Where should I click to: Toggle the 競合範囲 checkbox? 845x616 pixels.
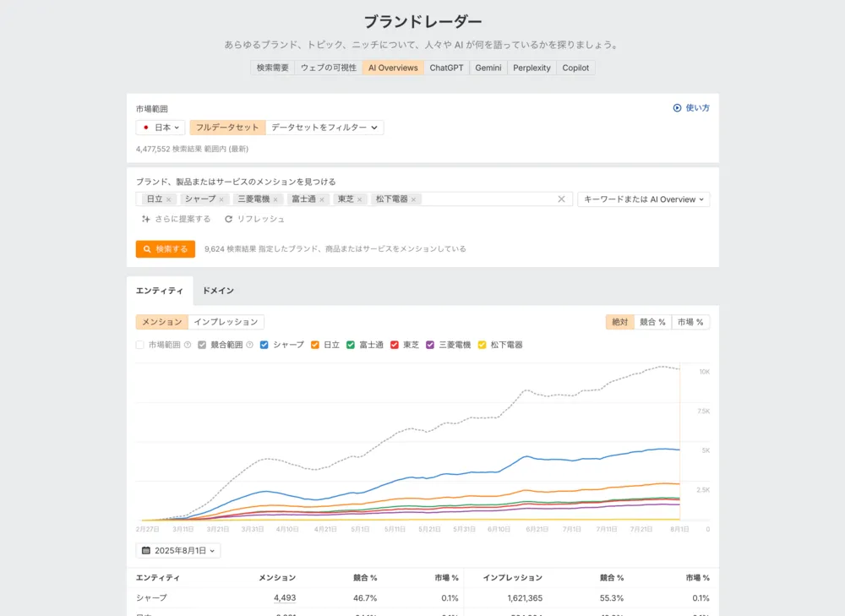click(x=202, y=345)
